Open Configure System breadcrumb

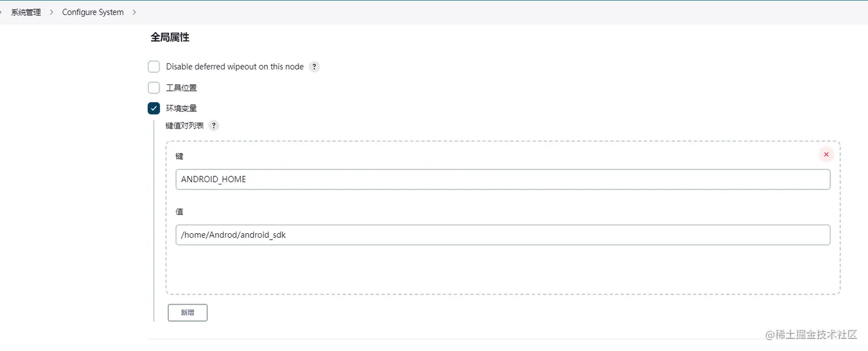[x=92, y=12]
